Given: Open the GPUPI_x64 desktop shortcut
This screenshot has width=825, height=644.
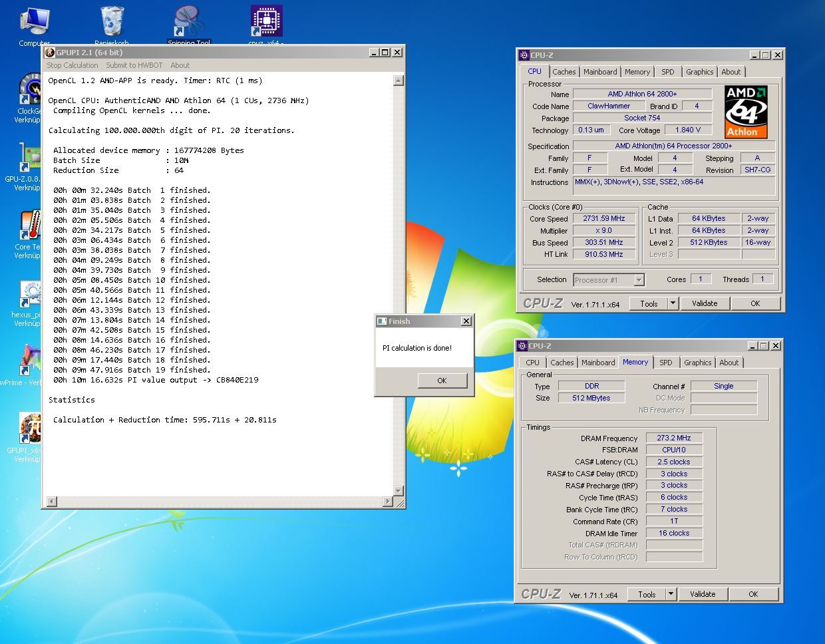Looking at the screenshot, I should click(28, 436).
